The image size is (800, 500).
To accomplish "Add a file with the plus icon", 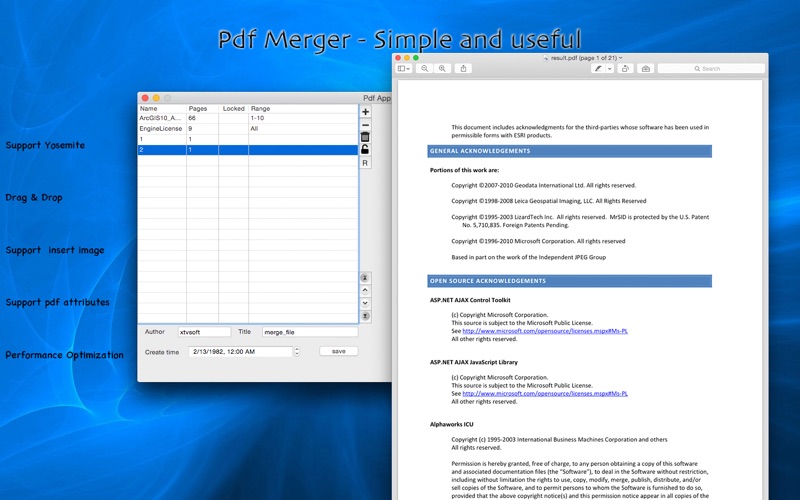I will tap(365, 112).
